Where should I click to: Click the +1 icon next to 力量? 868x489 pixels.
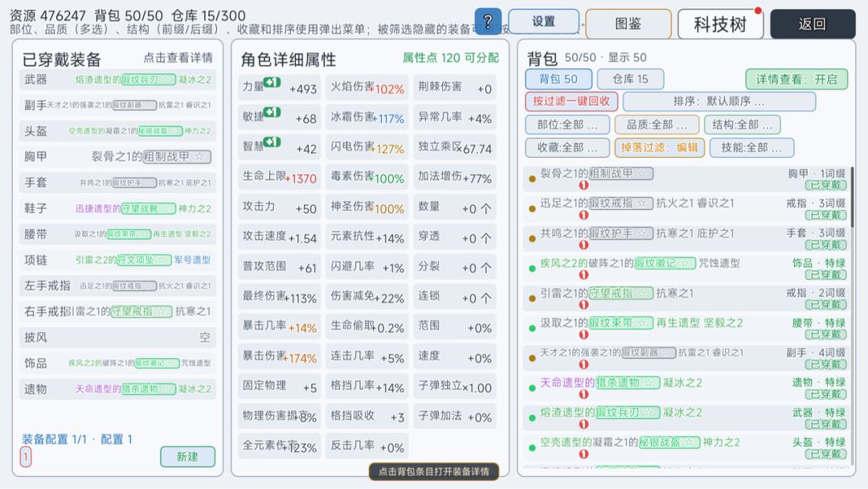[x=272, y=83]
